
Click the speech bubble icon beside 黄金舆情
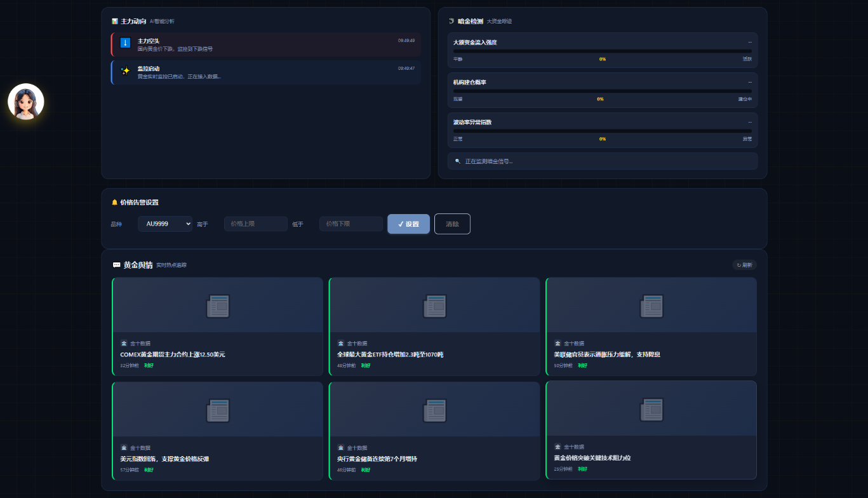point(116,265)
